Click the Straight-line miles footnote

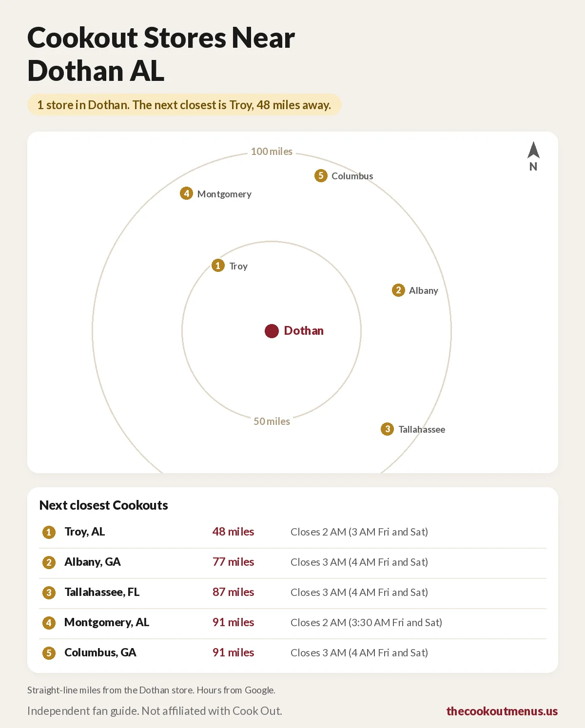151,690
